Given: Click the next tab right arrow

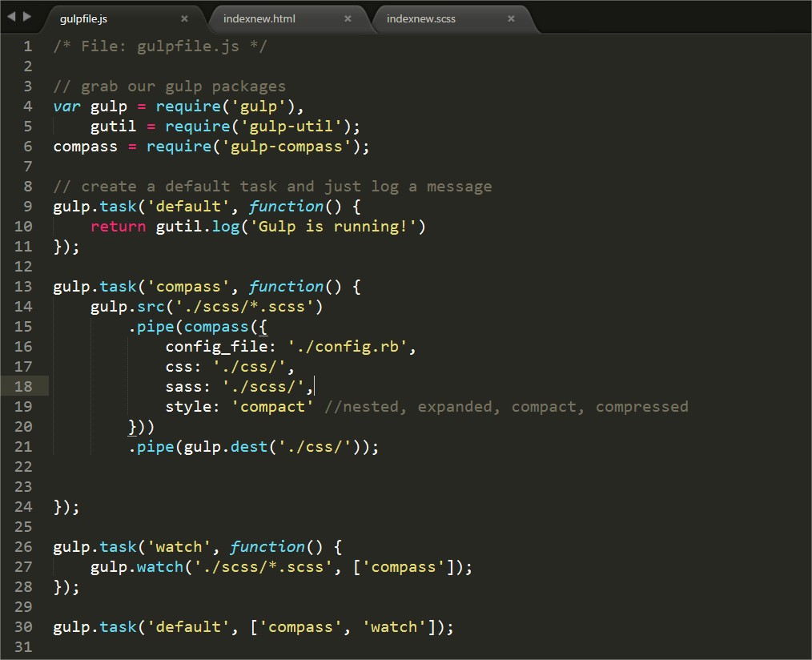Looking at the screenshot, I should 27,16.
